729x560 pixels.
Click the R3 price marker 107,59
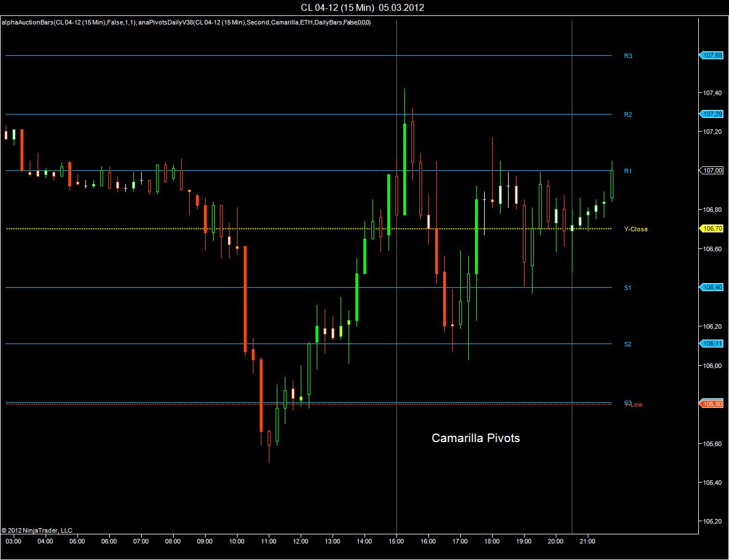[x=712, y=55]
